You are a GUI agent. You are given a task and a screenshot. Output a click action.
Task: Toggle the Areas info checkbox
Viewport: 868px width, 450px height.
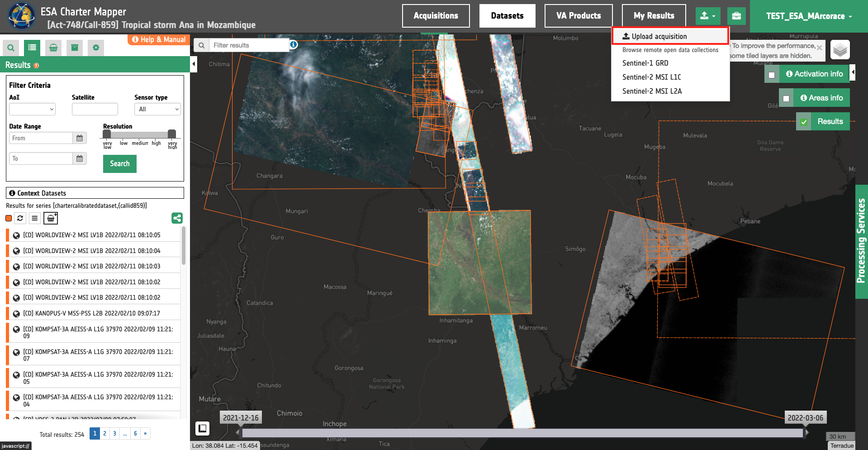tap(786, 98)
